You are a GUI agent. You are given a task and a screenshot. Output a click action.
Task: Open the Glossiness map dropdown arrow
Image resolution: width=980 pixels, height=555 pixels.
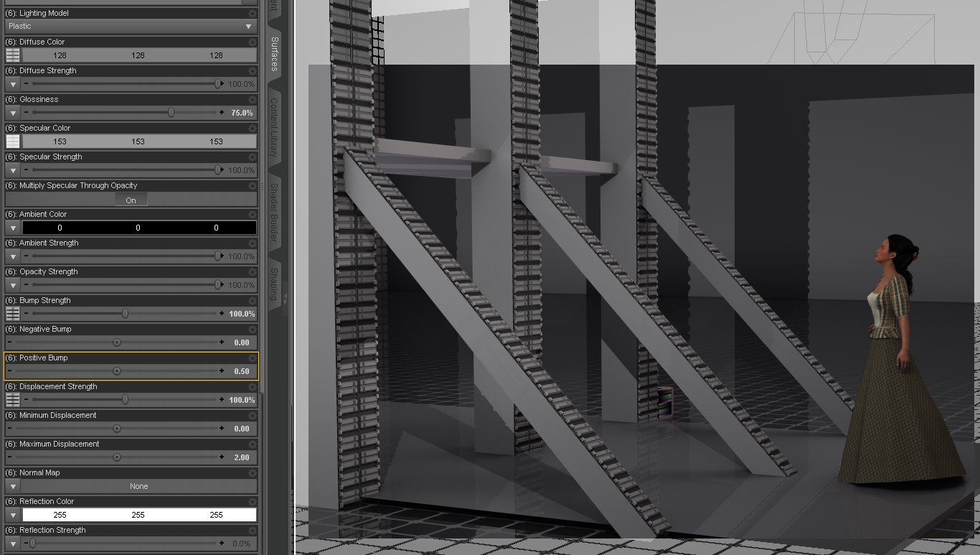(13, 113)
